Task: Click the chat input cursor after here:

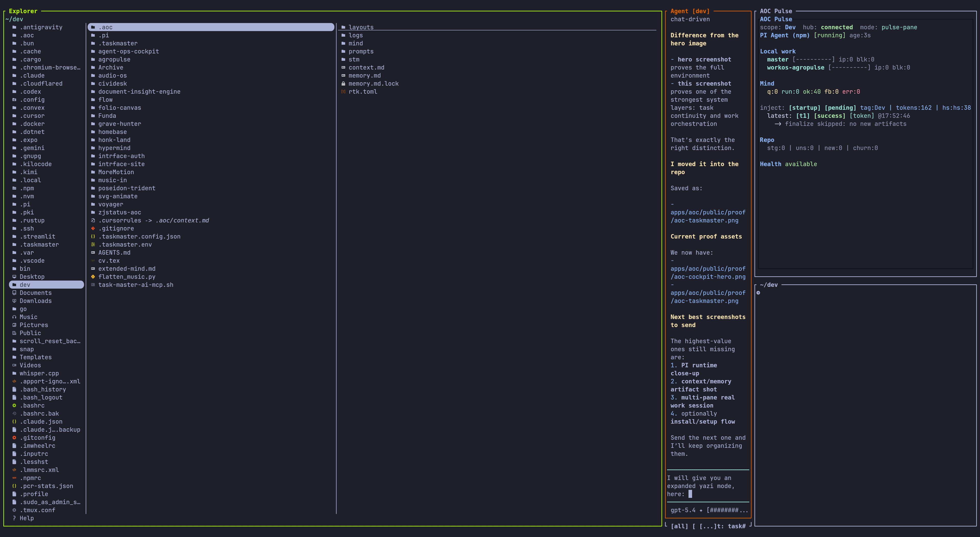Action: 691,494
